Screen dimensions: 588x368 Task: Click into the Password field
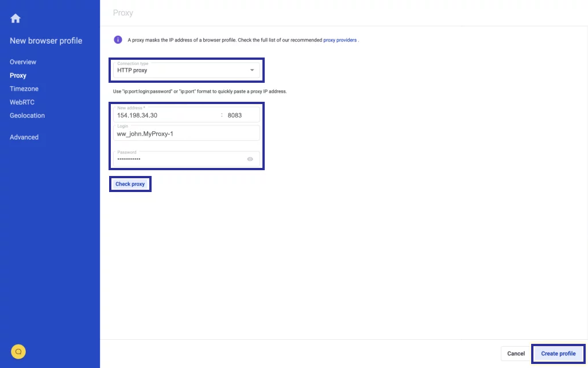pyautogui.click(x=178, y=159)
